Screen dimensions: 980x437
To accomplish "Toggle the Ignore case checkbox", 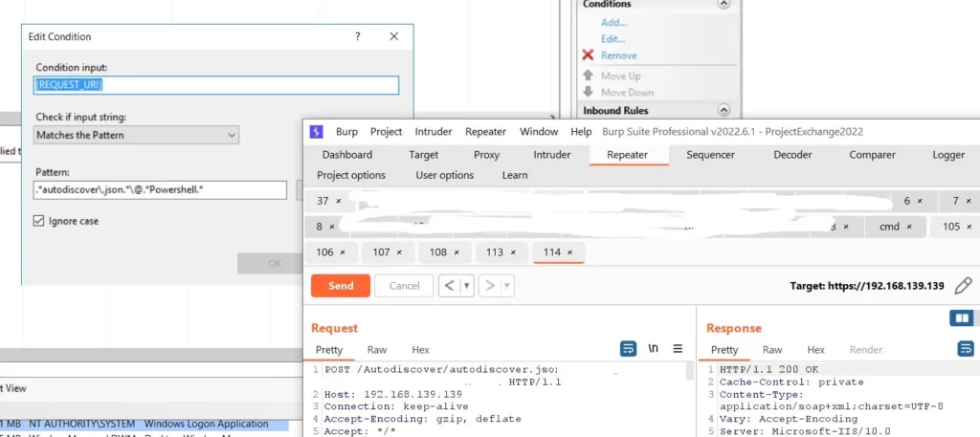I will click(x=38, y=221).
